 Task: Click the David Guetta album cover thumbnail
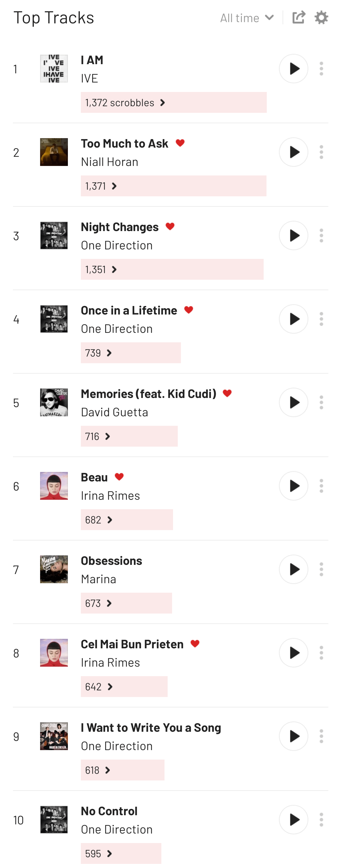click(x=54, y=402)
